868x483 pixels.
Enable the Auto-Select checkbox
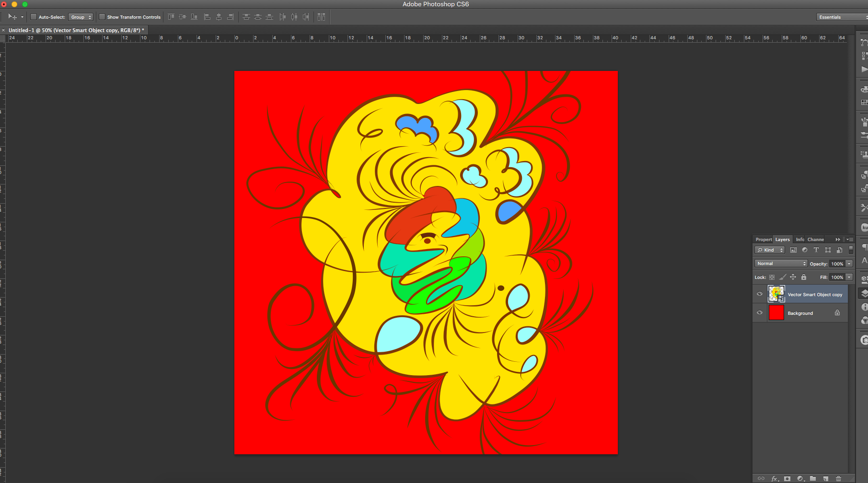tap(34, 17)
